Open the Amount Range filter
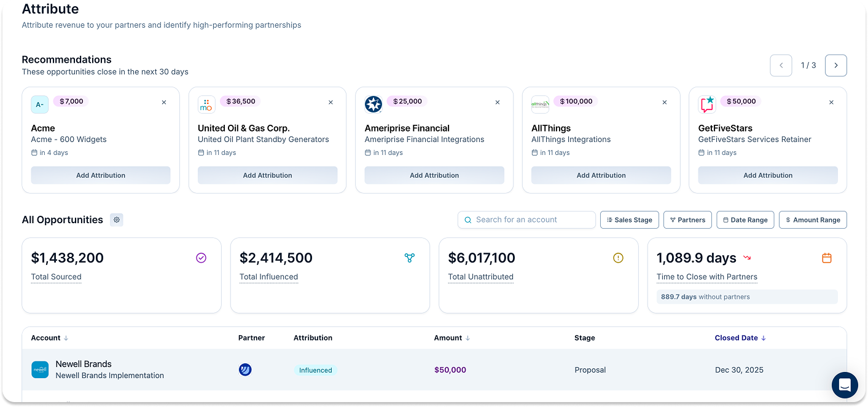This screenshot has width=868, height=407. [813, 220]
